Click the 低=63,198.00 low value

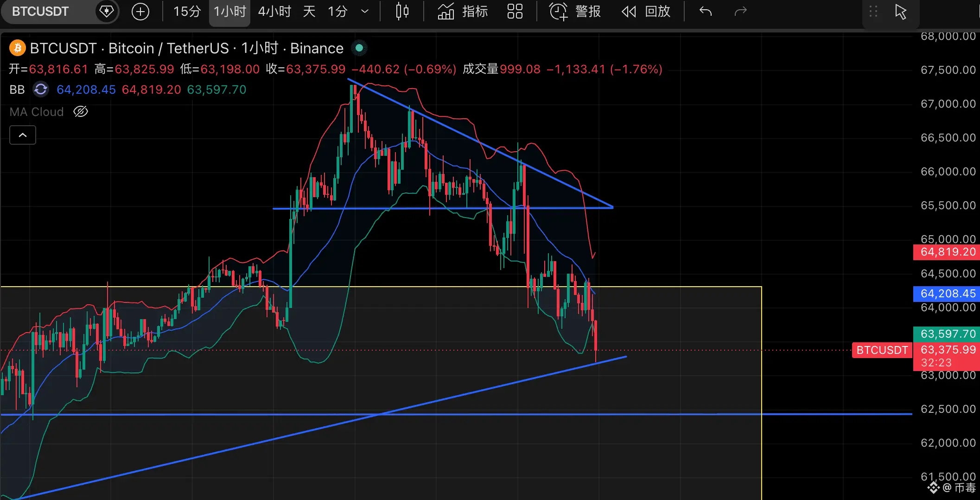tap(220, 69)
